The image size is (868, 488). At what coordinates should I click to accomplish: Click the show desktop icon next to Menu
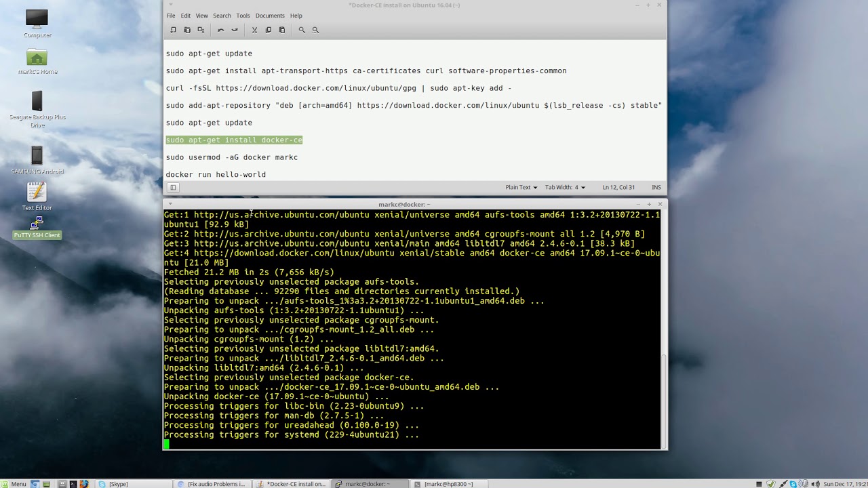click(x=46, y=483)
